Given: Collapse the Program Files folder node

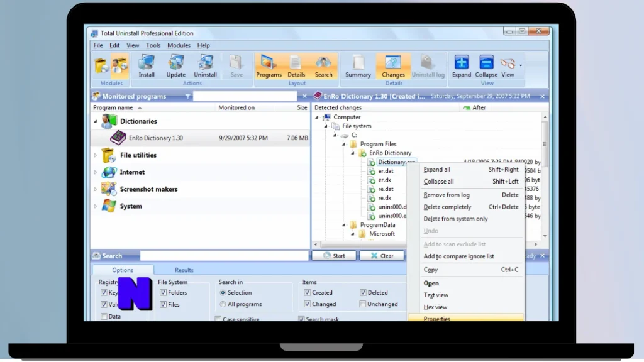Looking at the screenshot, I should pyautogui.click(x=344, y=144).
